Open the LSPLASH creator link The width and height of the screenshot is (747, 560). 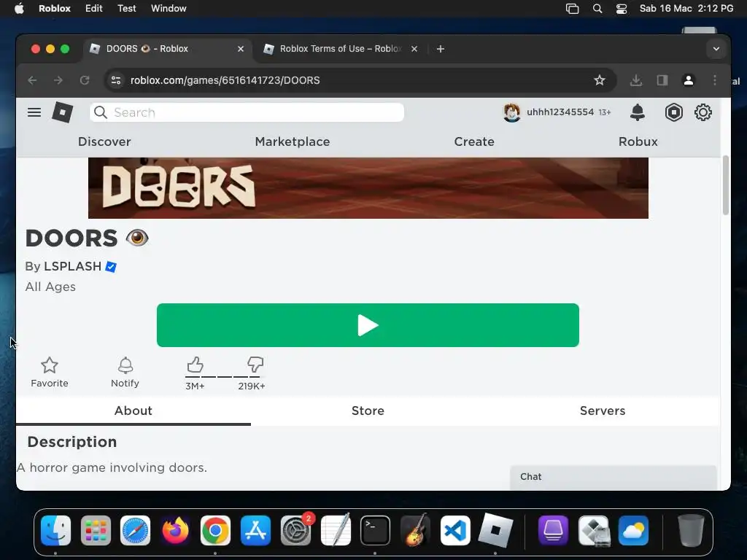(x=72, y=266)
